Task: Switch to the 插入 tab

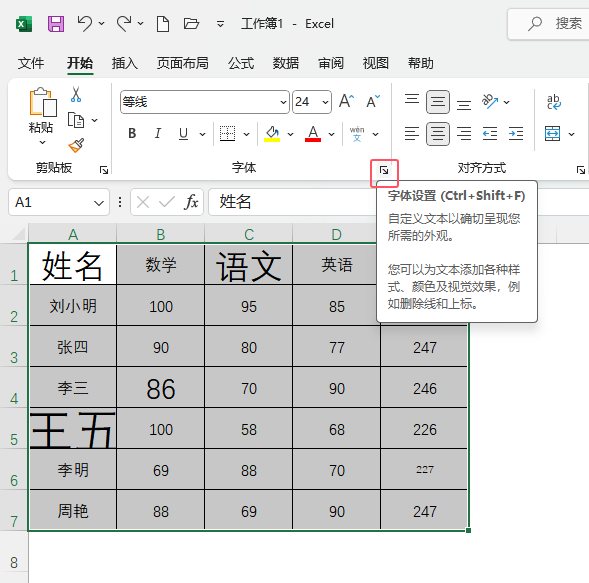Action: (x=125, y=63)
